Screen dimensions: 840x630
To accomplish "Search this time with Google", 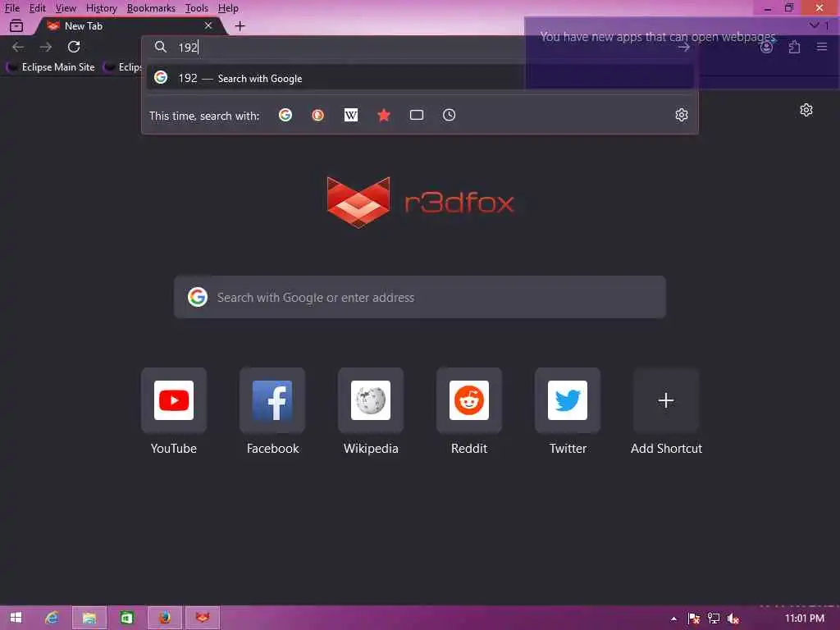I will tap(285, 115).
